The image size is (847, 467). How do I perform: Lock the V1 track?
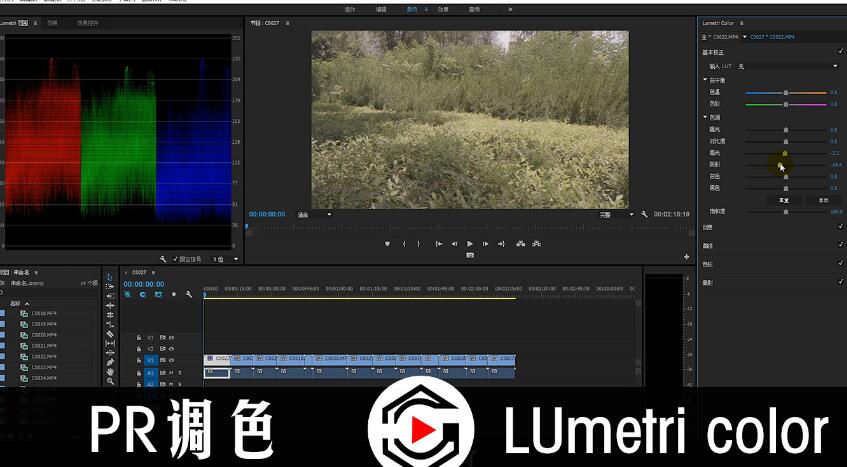(139, 360)
